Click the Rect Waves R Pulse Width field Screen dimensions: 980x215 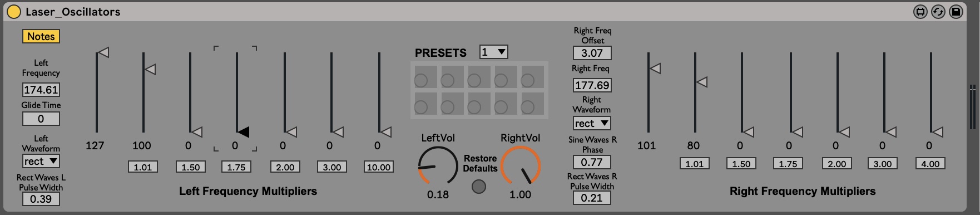pos(592,198)
